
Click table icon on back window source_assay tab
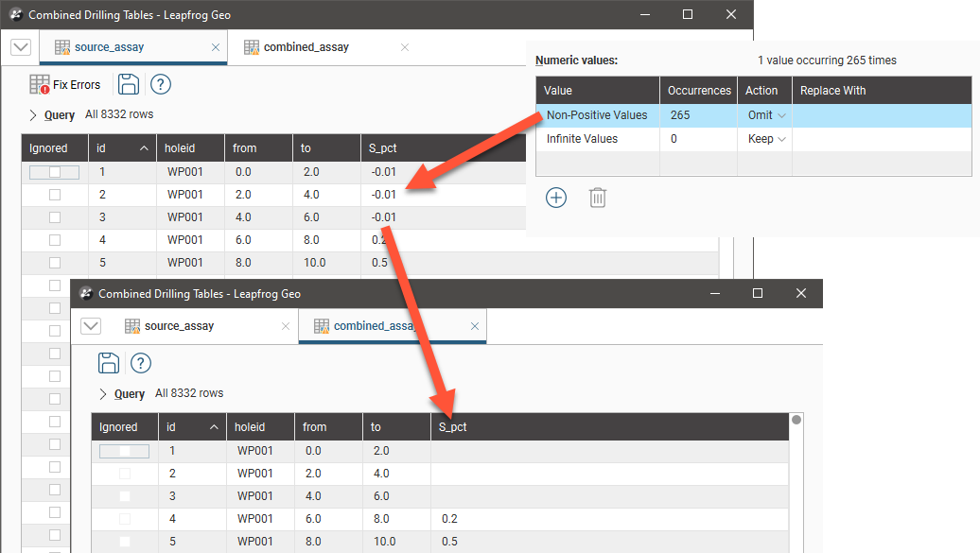pos(62,47)
